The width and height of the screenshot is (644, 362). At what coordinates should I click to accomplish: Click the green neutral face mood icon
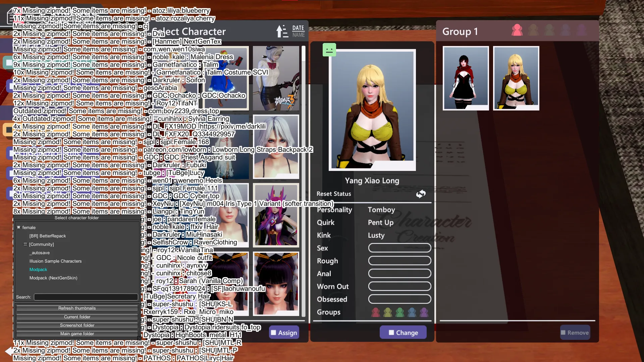(x=329, y=50)
